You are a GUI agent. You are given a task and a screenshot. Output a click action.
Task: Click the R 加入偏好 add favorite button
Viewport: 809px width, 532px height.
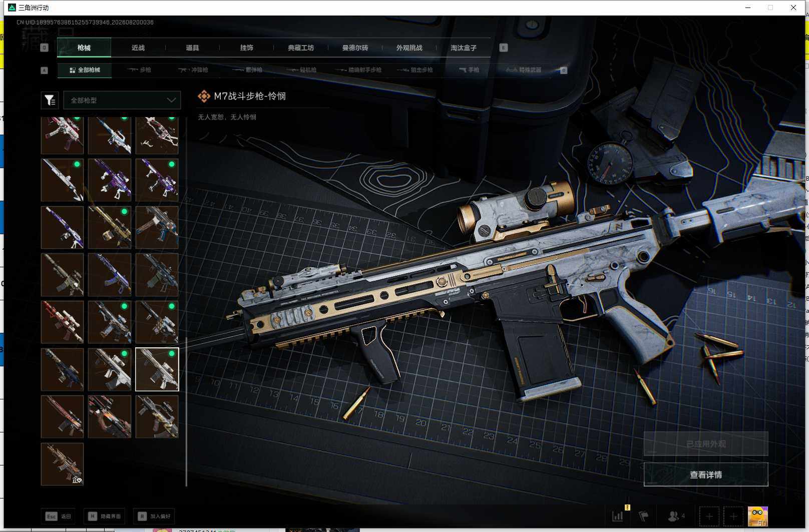click(x=155, y=516)
